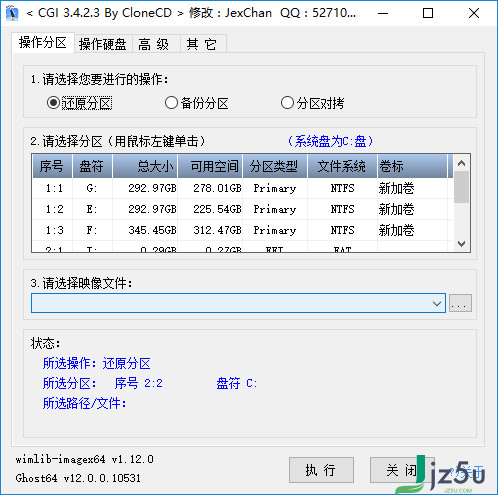Sort by the 盘符 column header
This screenshot has height=495, width=498.
click(x=92, y=166)
